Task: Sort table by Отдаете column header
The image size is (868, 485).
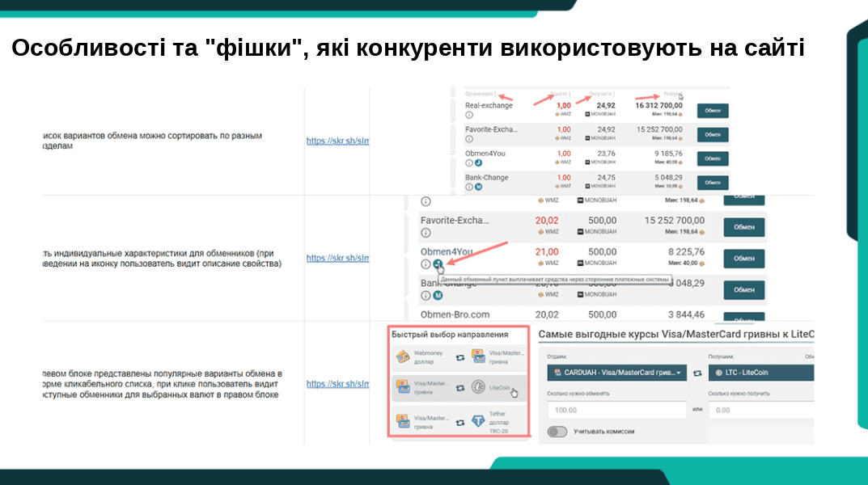Action: point(561,94)
